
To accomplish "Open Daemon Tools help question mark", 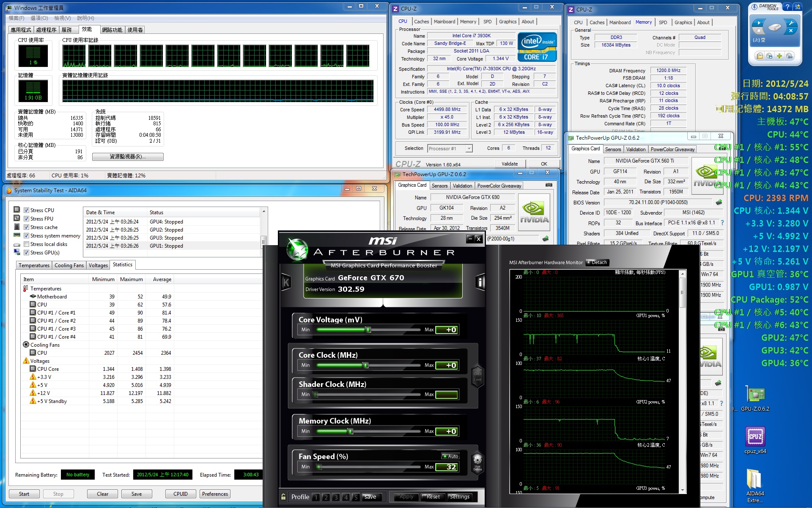I will [787, 7].
